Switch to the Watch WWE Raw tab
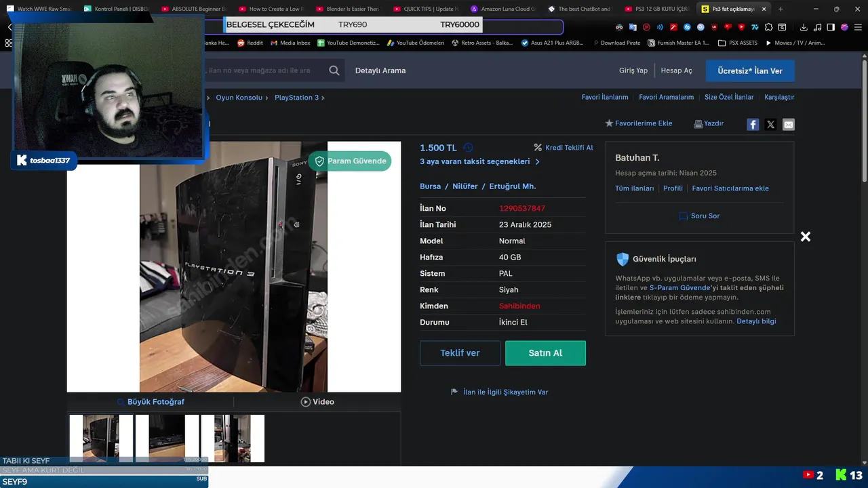 pyautogui.click(x=39, y=9)
